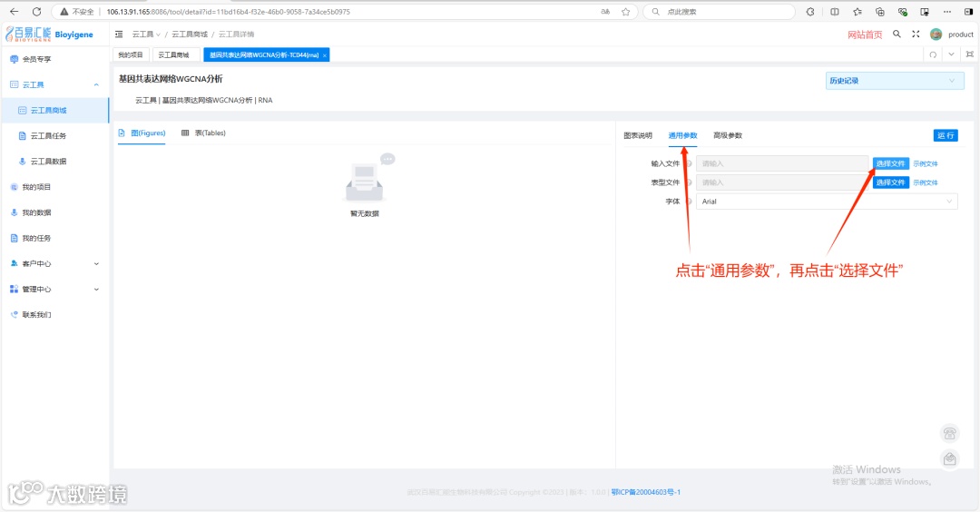Click 选择文件 for 表型文件
The height and width of the screenshot is (512, 980).
[x=891, y=182]
